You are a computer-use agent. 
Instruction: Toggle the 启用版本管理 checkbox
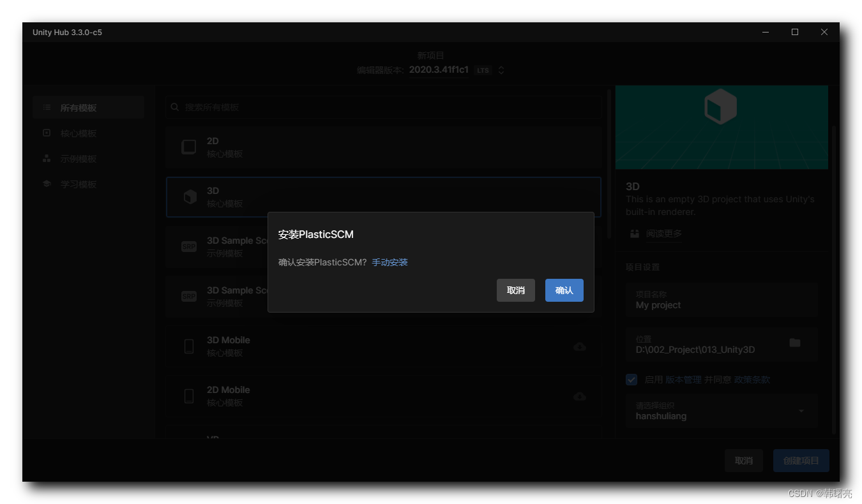(631, 380)
